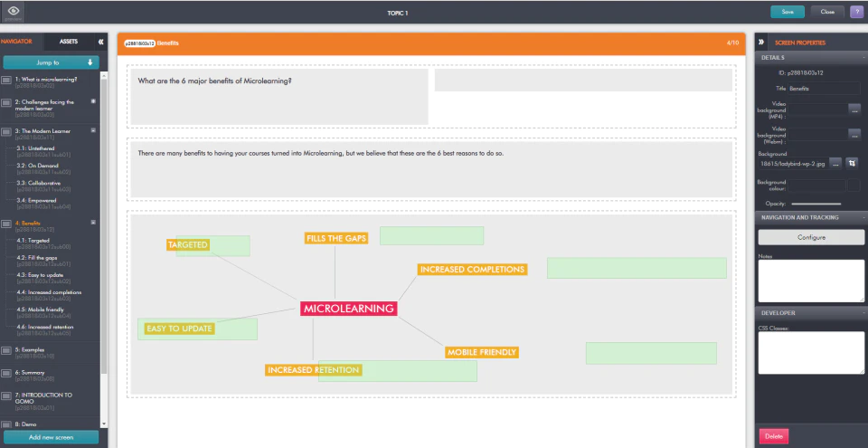Viewport: 868px width, 448px height.
Task: Adjust the Opacity slider
Action: point(816,204)
